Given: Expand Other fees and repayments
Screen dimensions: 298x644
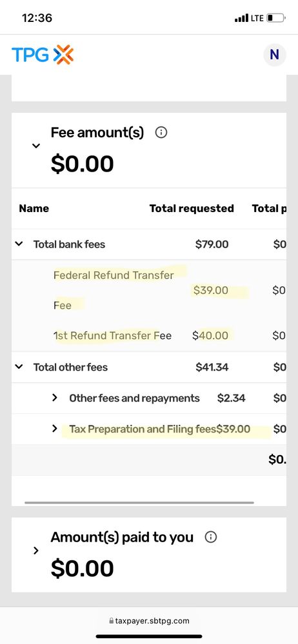Looking at the screenshot, I should pyautogui.click(x=54, y=398).
